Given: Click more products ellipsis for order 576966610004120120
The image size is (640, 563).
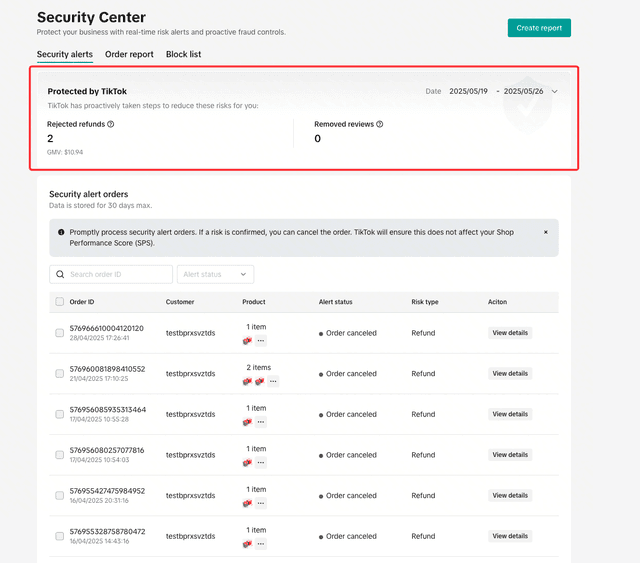Looking at the screenshot, I should tap(261, 340).
